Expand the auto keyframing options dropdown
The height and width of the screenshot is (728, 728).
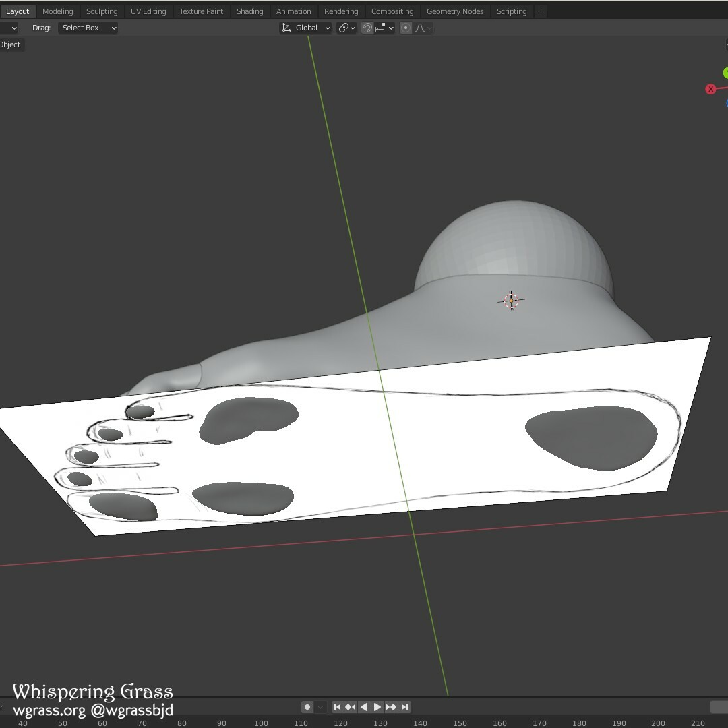(x=320, y=707)
